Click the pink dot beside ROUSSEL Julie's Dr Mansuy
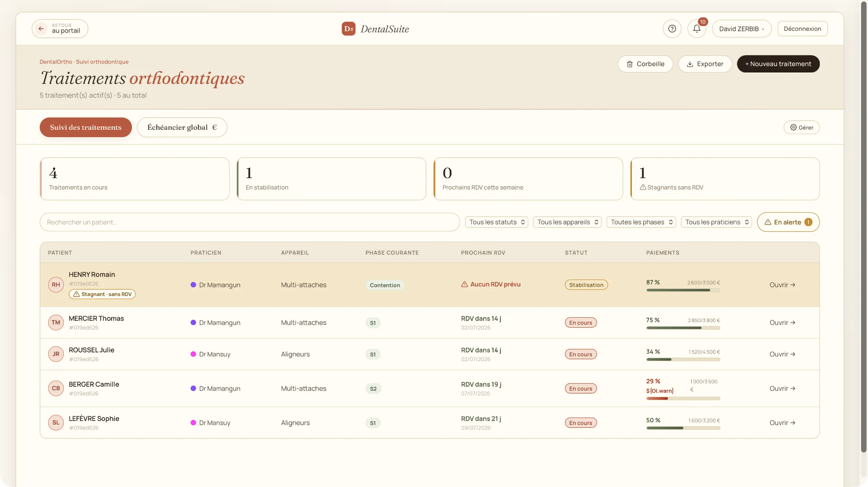Viewport: 868px width, 487px height. pyautogui.click(x=193, y=354)
